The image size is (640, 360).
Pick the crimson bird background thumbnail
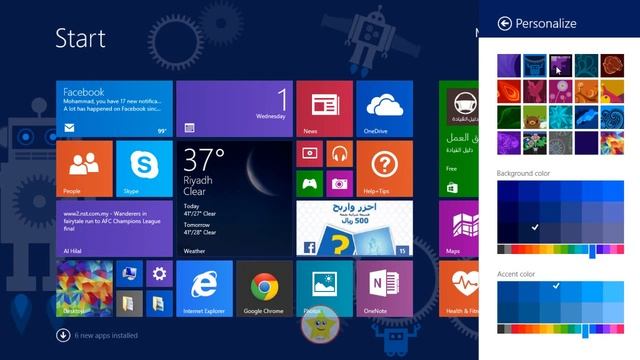coord(535,91)
